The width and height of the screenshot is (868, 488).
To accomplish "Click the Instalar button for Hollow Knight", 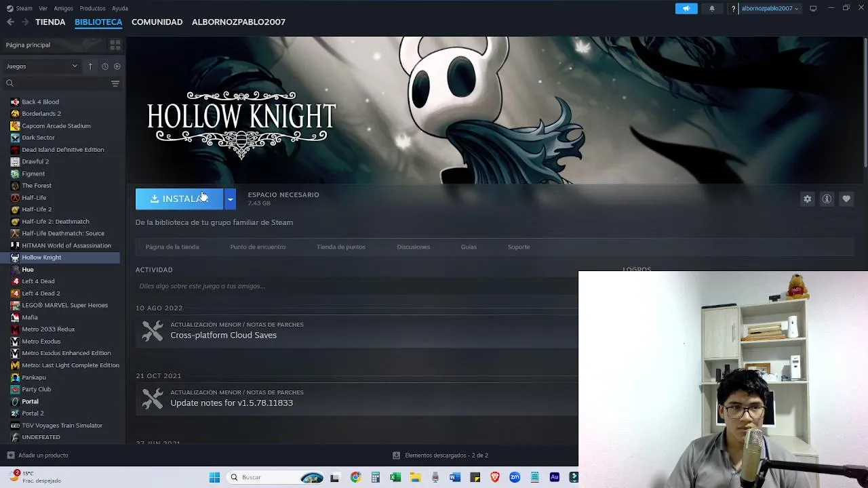I will 179,199.
